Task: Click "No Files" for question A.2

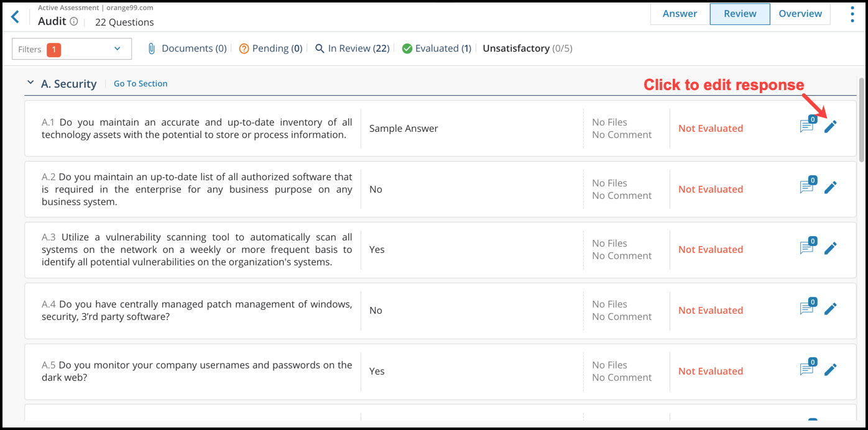Action: coord(609,183)
